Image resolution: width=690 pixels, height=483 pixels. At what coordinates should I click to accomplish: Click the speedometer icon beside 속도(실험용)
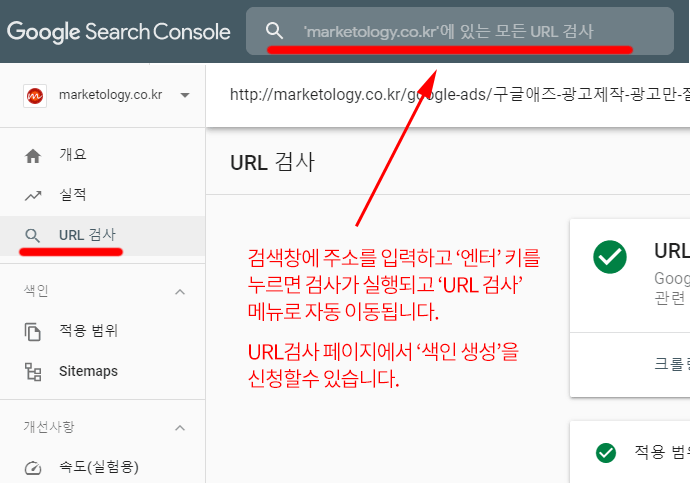33,467
